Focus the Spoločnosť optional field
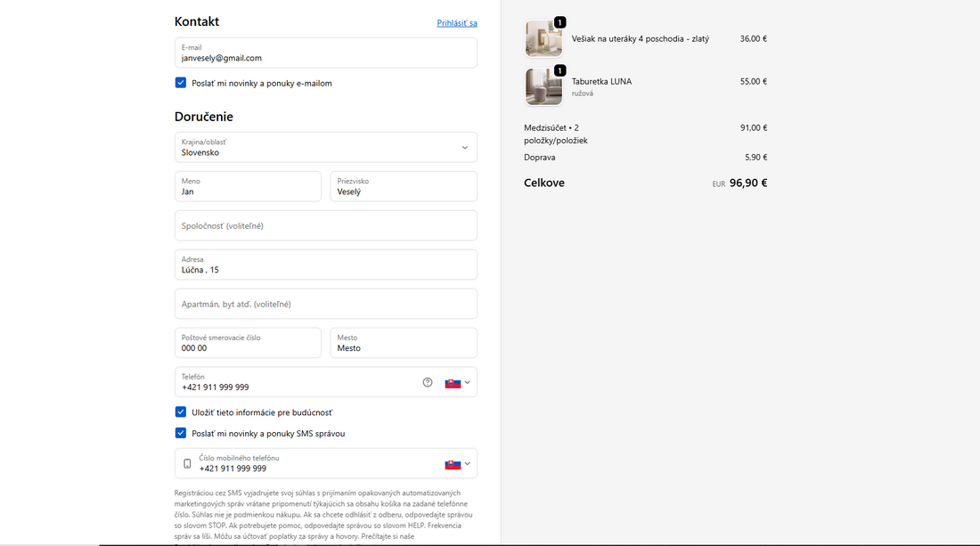Screen dimensions: 980x546 (325, 225)
